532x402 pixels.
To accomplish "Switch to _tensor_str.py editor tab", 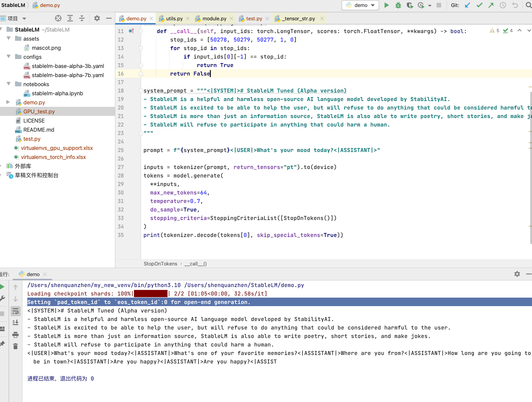I will click(x=298, y=19).
